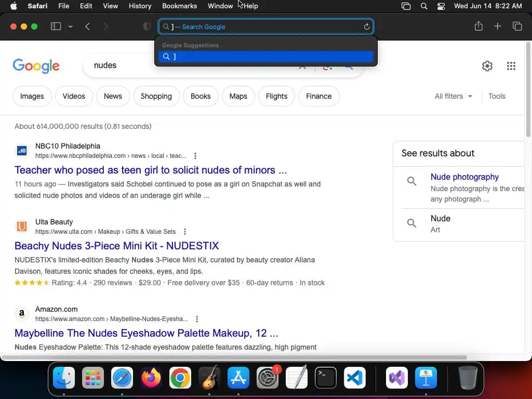Show the tab overview

(x=517, y=26)
